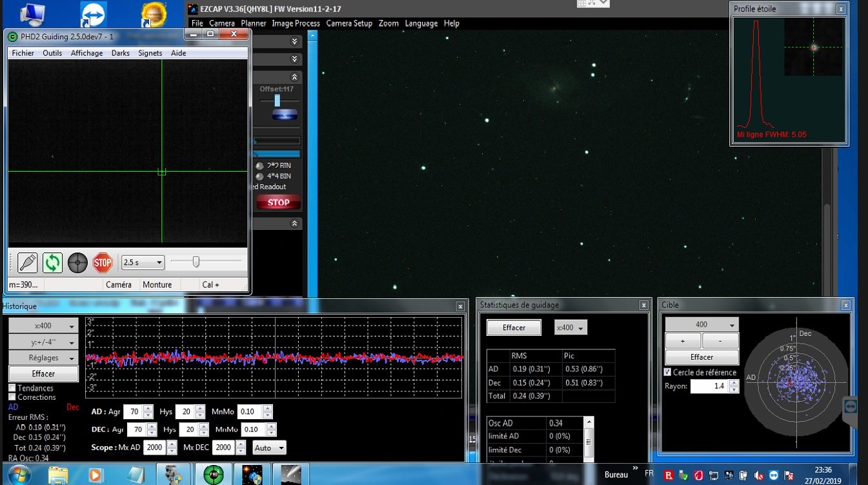The width and height of the screenshot is (868, 485).
Task: Click Effacer in Statistiques de guidage
Action: point(514,327)
